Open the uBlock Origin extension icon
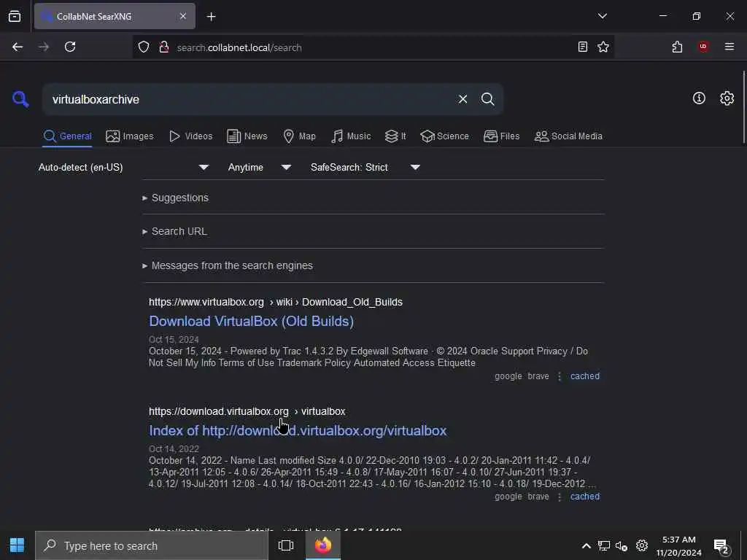 703,47
